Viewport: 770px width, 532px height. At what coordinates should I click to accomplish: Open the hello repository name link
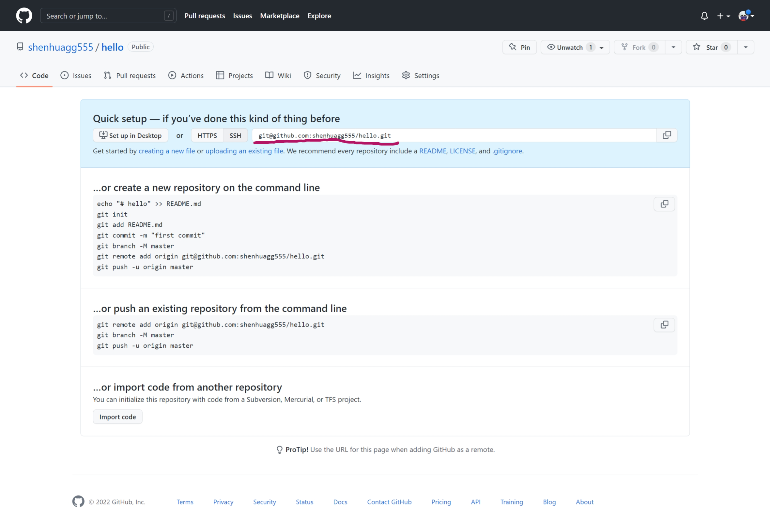(x=112, y=47)
